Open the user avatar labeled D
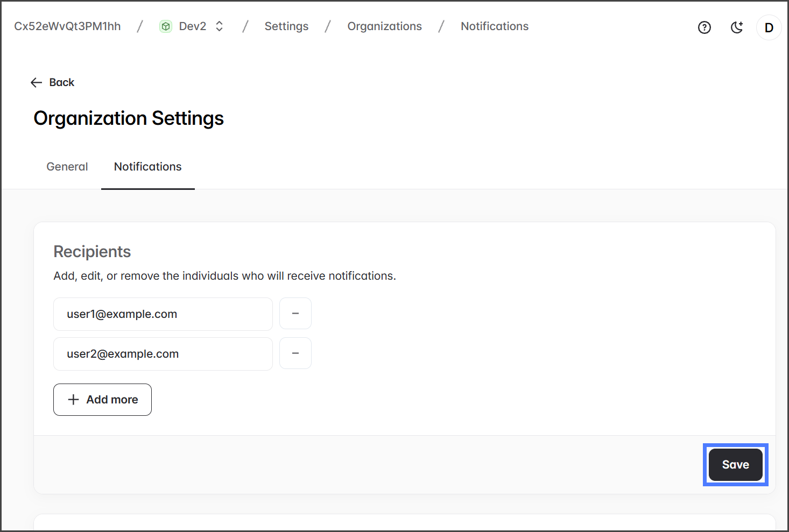 point(769,27)
